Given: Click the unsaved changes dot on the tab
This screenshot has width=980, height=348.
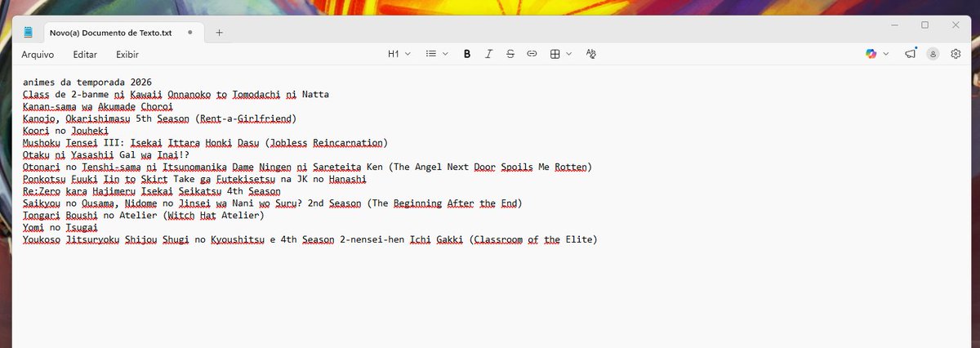Looking at the screenshot, I should 190,33.
